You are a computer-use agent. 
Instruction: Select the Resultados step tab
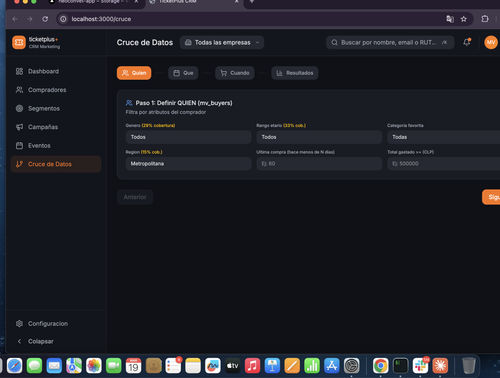(x=295, y=73)
